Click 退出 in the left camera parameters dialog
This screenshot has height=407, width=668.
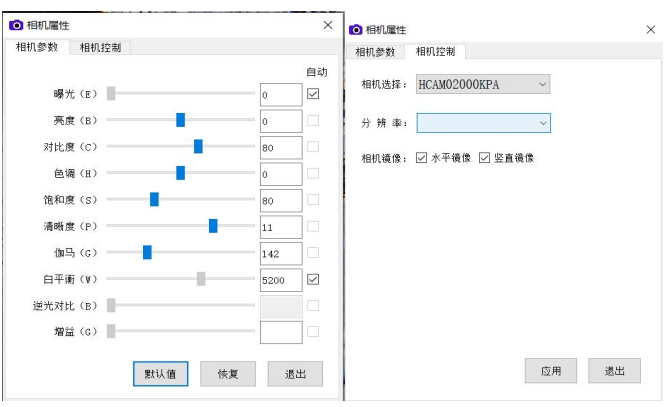click(x=295, y=374)
